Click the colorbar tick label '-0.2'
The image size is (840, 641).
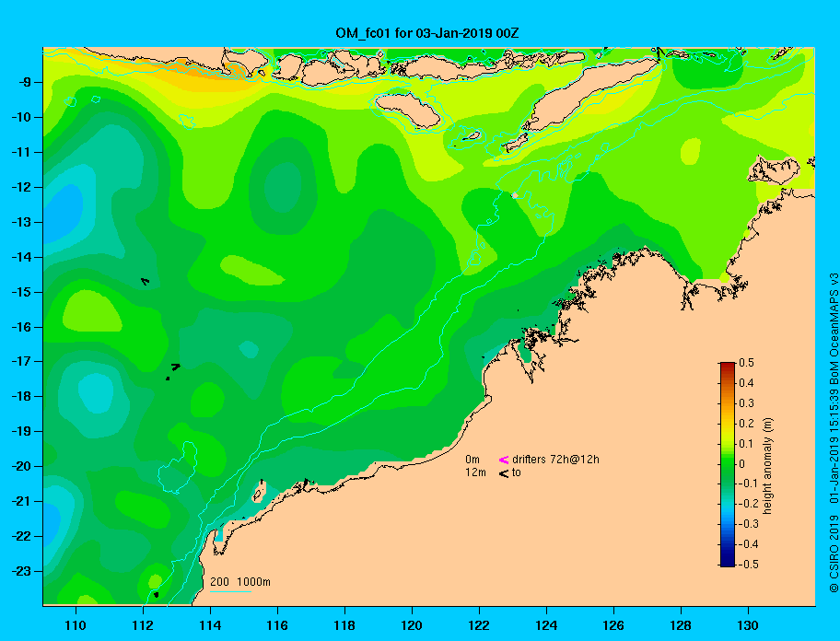click(749, 504)
